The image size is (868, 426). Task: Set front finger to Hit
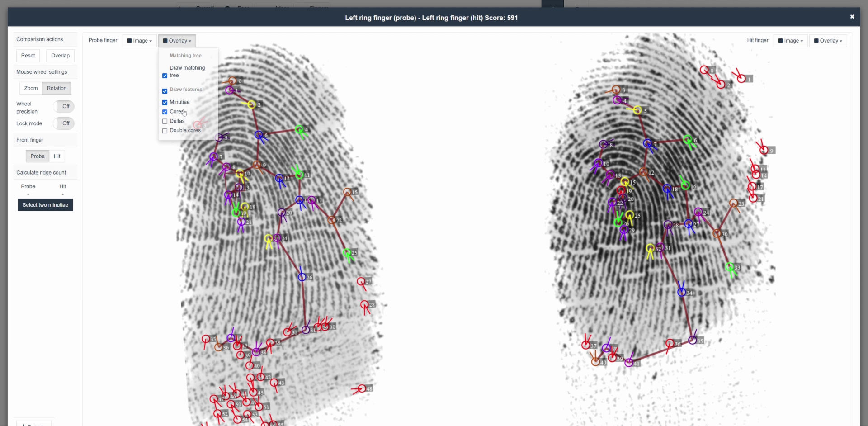[57, 156]
